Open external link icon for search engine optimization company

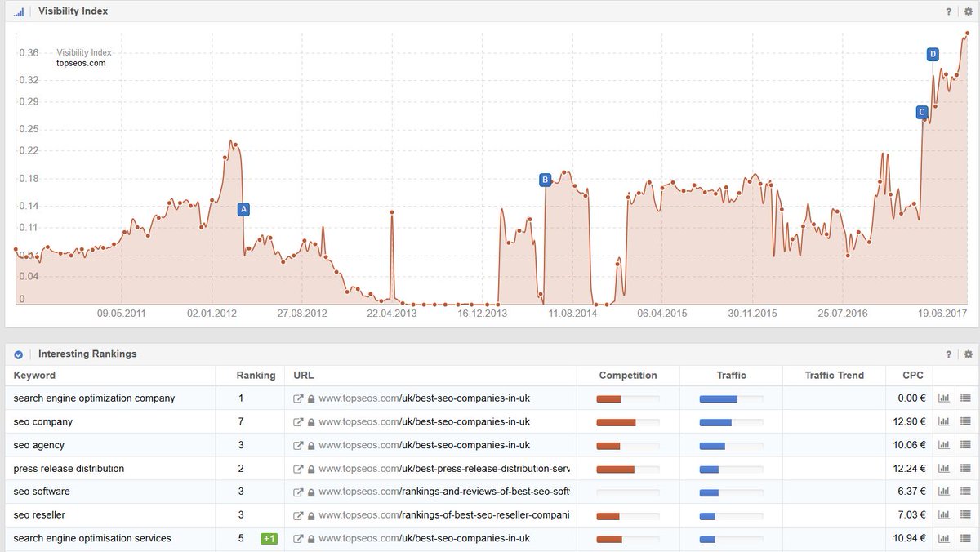(x=299, y=398)
